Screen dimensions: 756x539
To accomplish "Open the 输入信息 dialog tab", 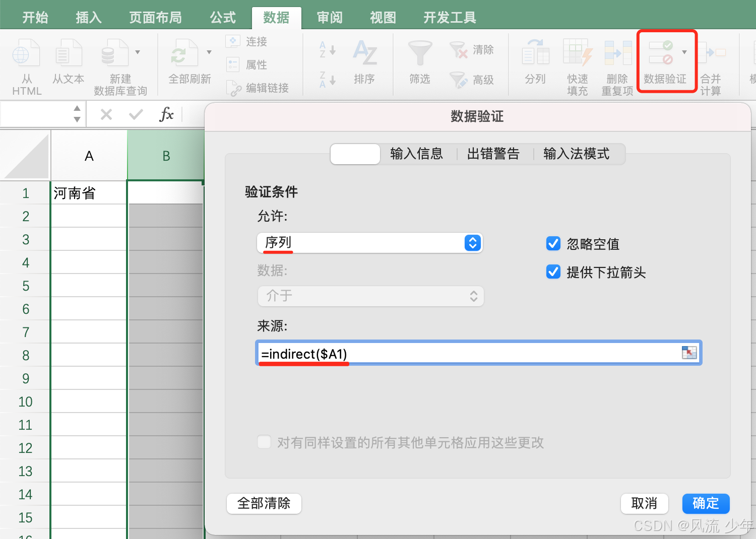I will [x=417, y=154].
